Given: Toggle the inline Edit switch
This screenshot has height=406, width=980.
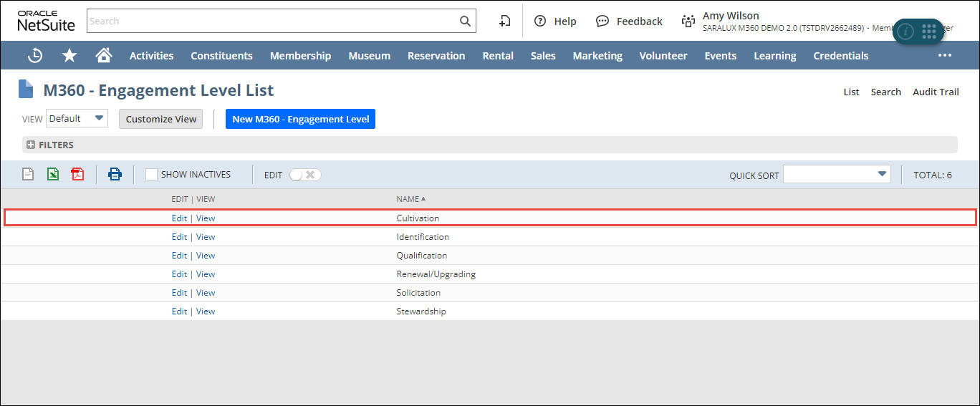Looking at the screenshot, I should (305, 175).
